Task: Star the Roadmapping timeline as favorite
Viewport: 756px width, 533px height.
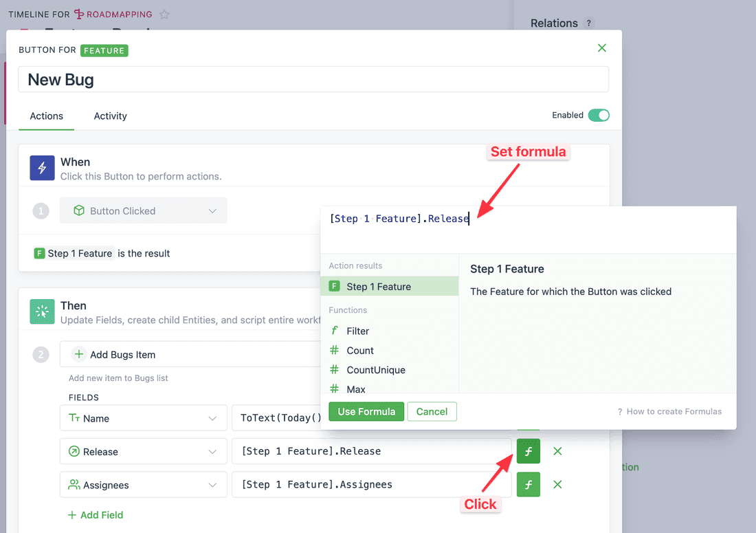Action: (164, 14)
